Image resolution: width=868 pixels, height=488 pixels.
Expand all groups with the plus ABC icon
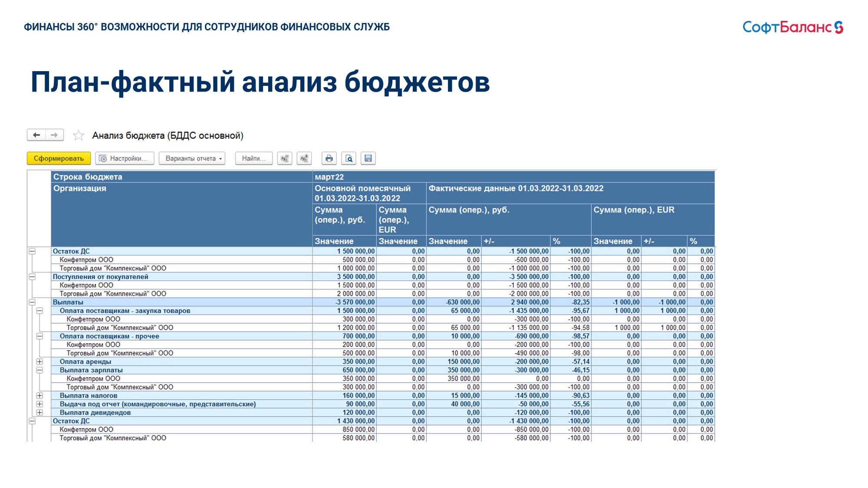click(304, 158)
